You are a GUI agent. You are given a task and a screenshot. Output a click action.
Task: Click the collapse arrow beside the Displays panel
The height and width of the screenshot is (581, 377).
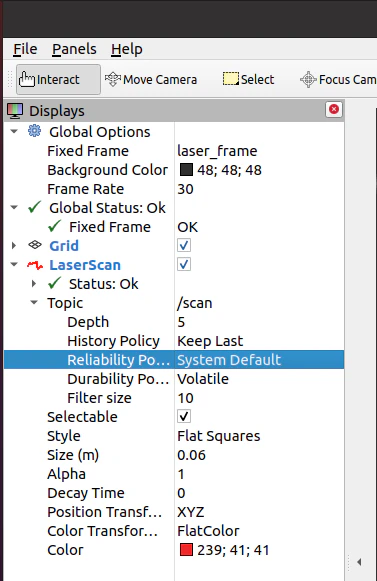[359, 562]
